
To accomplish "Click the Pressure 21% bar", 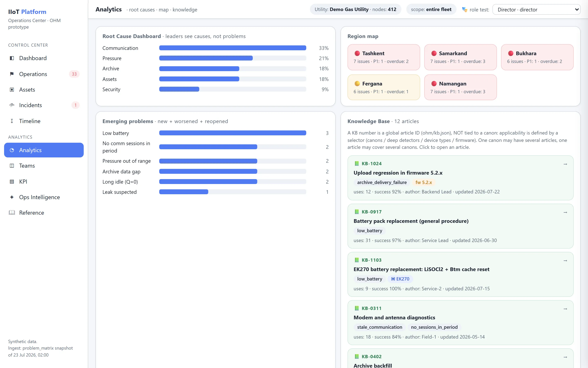I will (x=233, y=58).
